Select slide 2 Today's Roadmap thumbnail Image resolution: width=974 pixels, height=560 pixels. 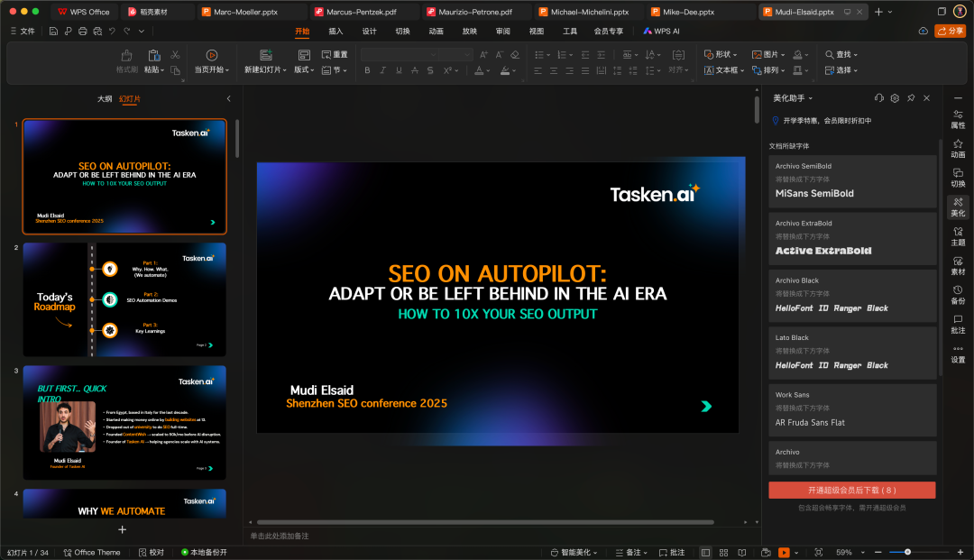(x=124, y=299)
